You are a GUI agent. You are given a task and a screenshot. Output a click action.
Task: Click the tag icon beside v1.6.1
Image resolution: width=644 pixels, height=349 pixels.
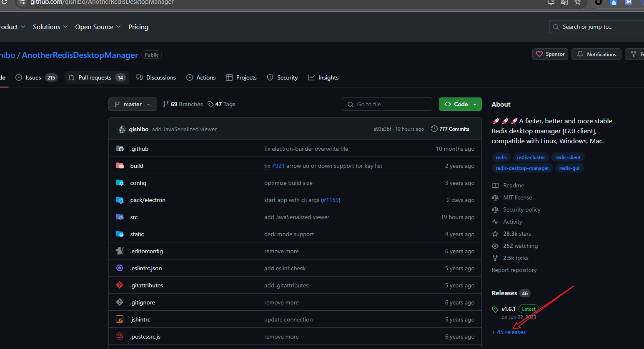point(495,309)
